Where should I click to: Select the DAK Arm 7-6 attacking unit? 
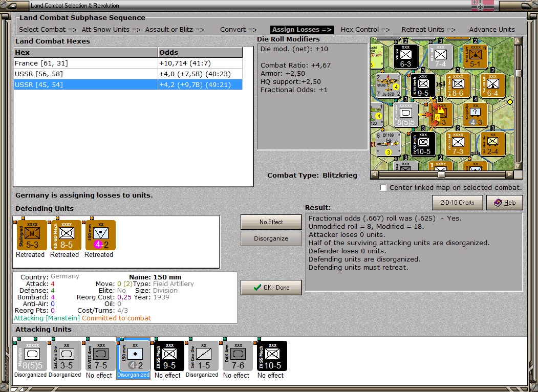tap(238, 356)
